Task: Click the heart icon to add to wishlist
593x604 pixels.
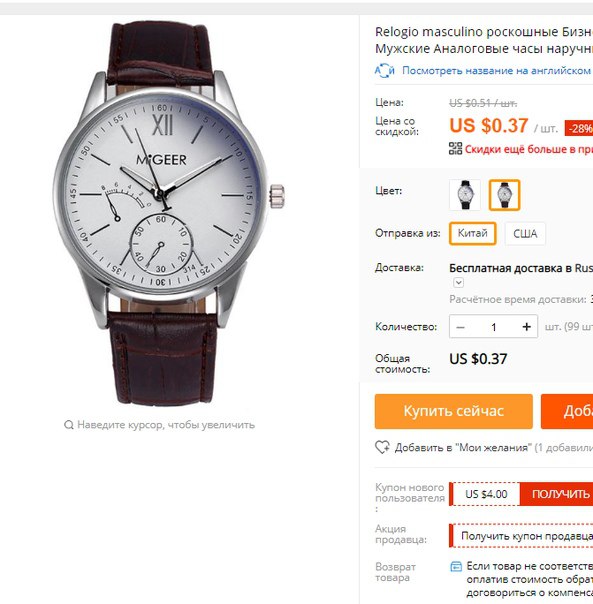Action: (382, 447)
